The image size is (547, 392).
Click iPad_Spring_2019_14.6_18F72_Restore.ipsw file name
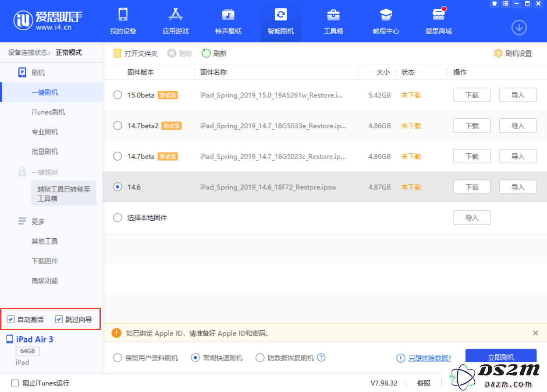(268, 187)
